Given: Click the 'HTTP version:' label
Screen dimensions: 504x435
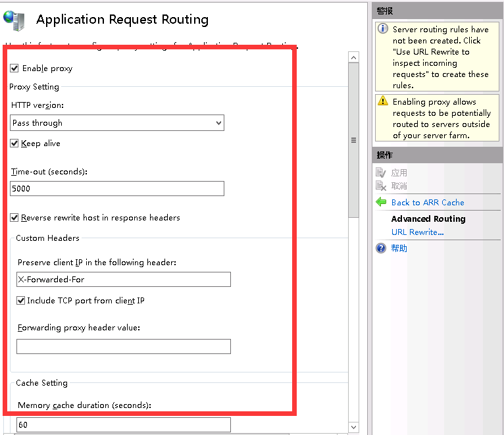Looking at the screenshot, I should pyautogui.click(x=38, y=105).
